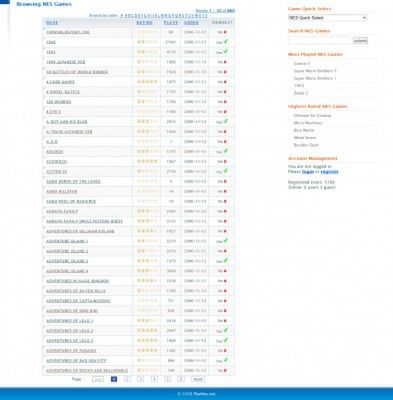Open Playnes.net link in footer
393x400 pixels.
pyautogui.click(x=205, y=394)
